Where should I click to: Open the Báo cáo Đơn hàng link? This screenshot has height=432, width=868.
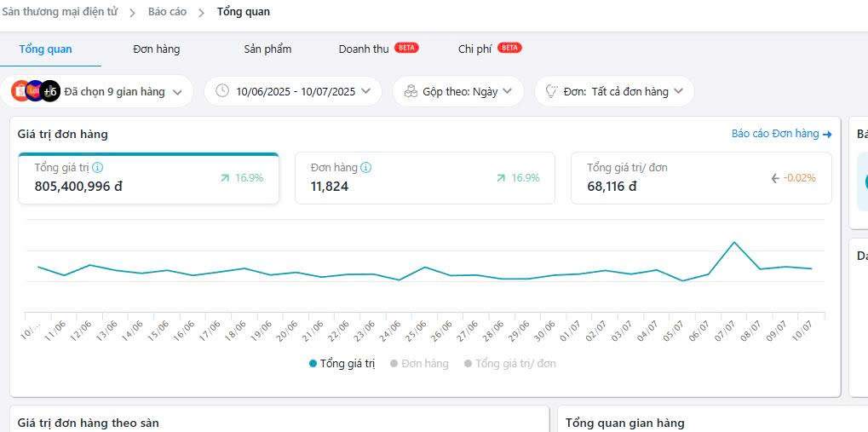pos(774,134)
